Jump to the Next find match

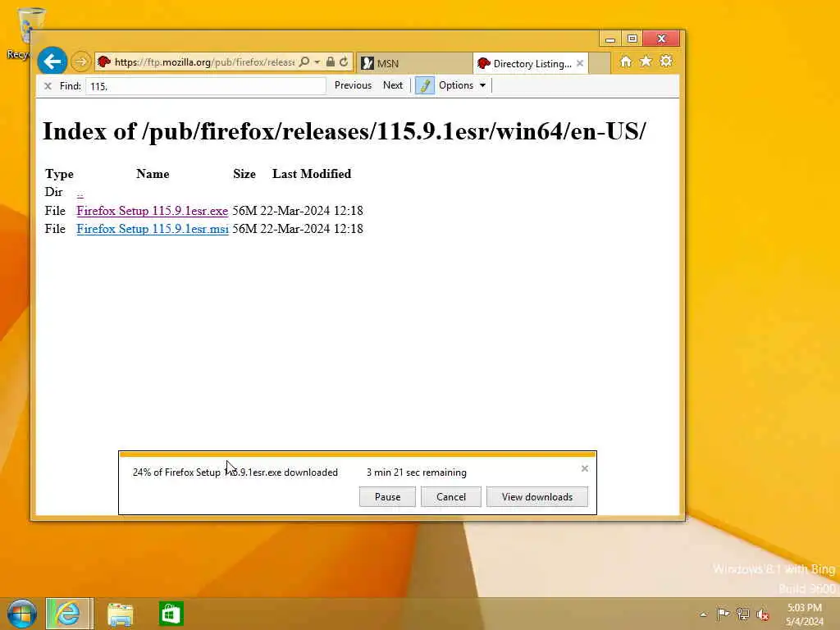(393, 85)
